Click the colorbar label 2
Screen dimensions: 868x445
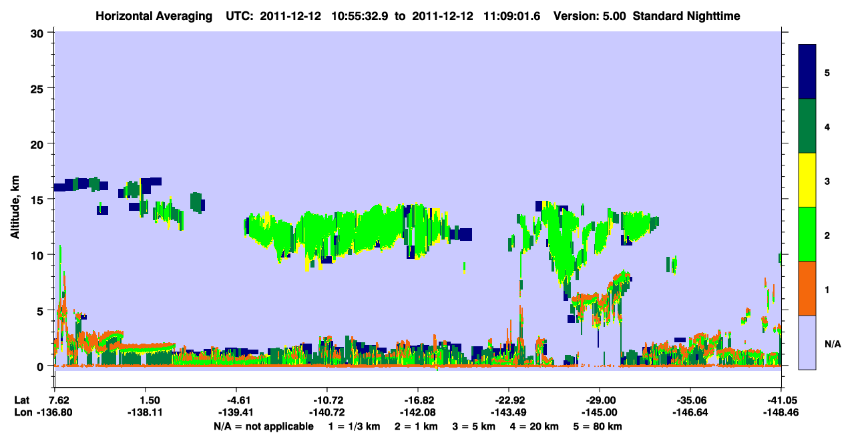(x=827, y=235)
